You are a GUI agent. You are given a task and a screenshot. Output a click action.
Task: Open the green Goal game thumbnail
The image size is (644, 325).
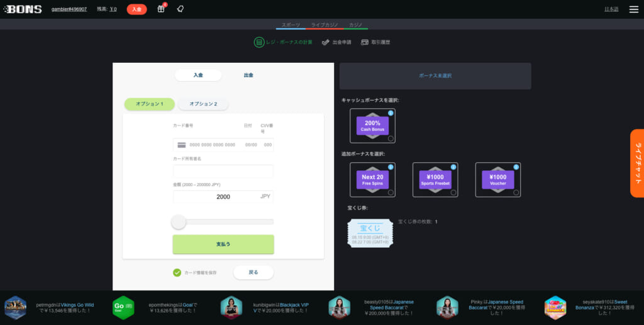pos(123,308)
